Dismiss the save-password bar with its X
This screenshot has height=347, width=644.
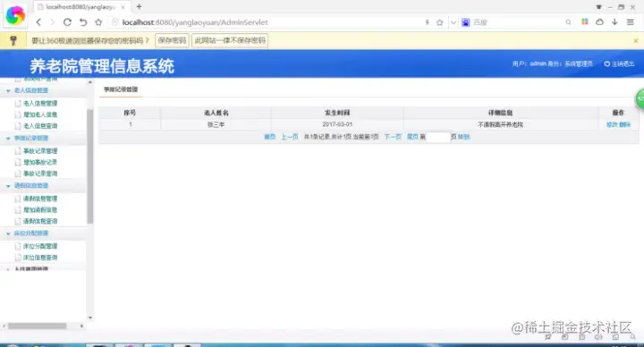636,40
